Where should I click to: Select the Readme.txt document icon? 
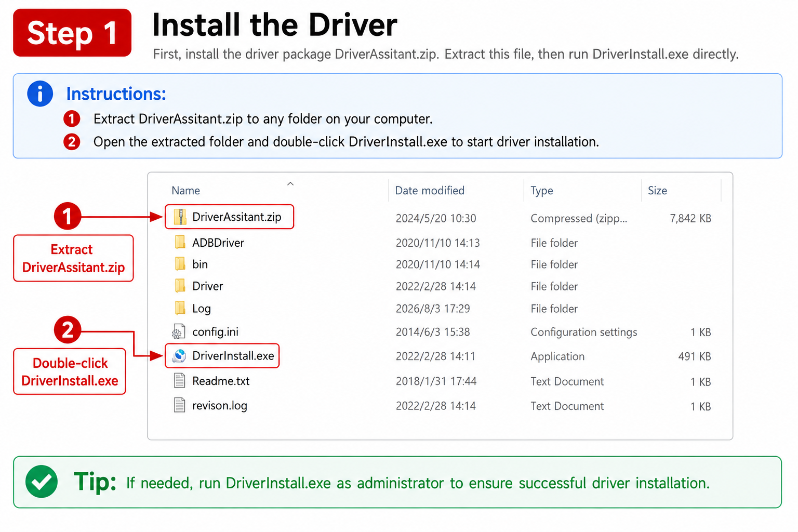coord(179,381)
